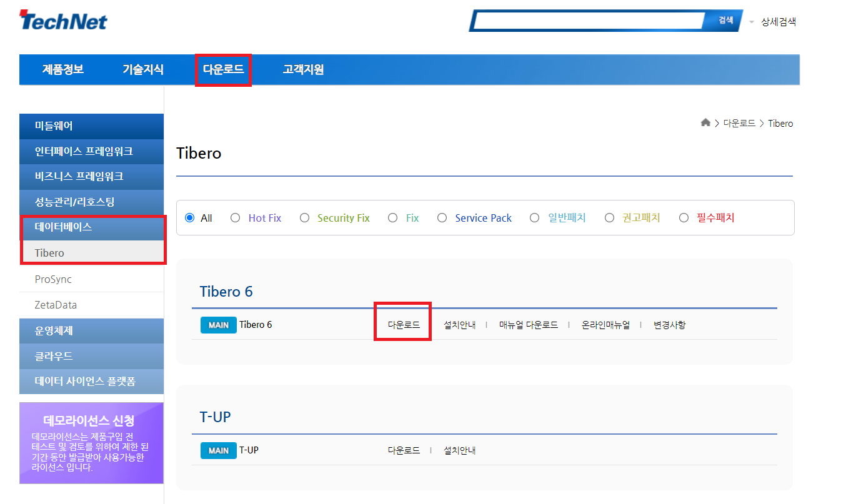Select the Hot Fix radio button

235,218
